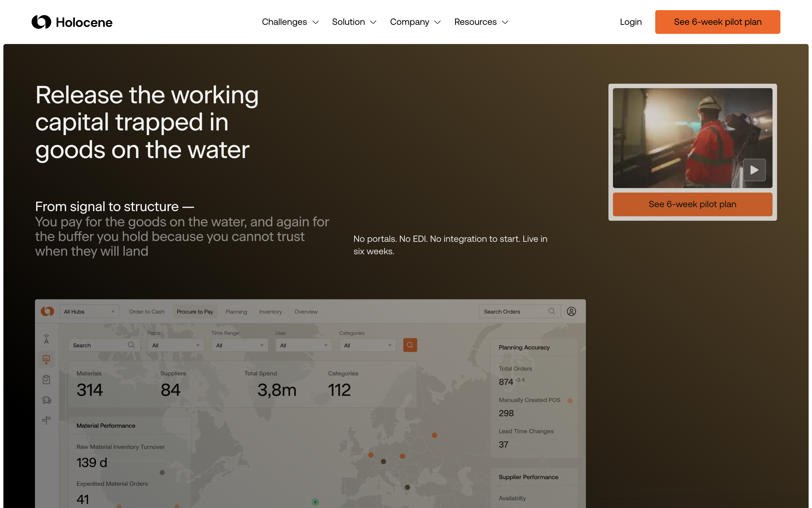Click header See 6-week pilot plan button

pos(717,22)
